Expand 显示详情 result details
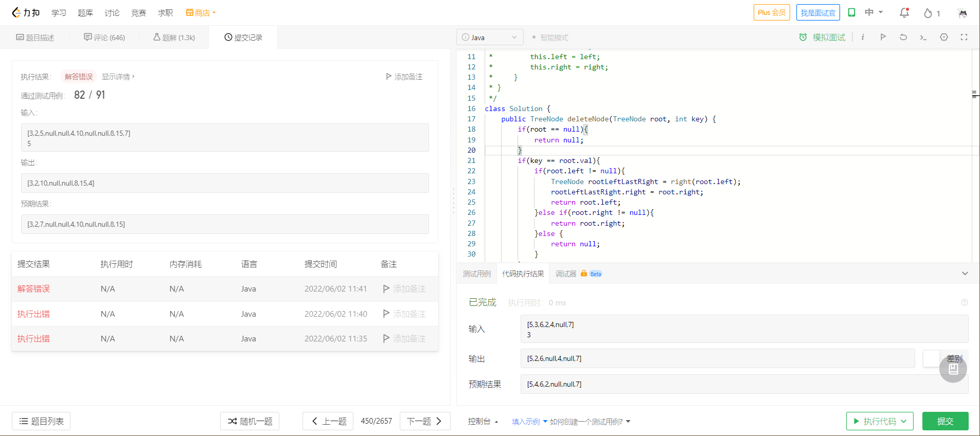Image resolution: width=980 pixels, height=436 pixels. pos(118,77)
